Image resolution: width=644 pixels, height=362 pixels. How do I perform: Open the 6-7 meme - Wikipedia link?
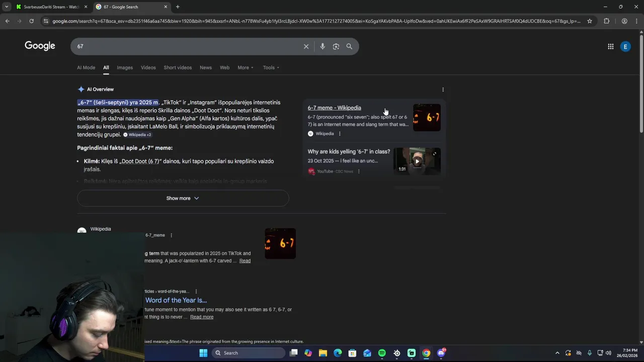[334, 108]
